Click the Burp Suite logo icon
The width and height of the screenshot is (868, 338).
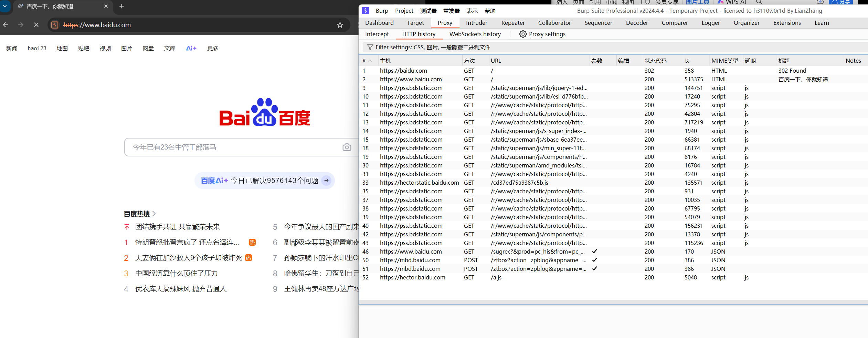coord(366,11)
